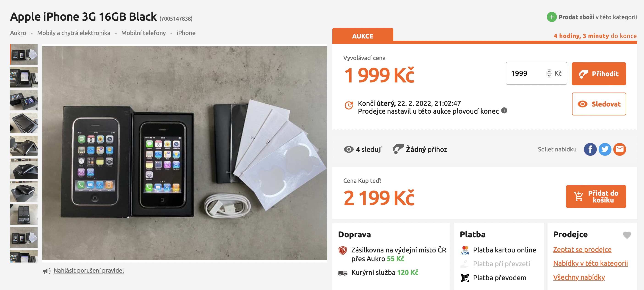Click the green plus sell-item icon
The image size is (644, 290).
551,17
